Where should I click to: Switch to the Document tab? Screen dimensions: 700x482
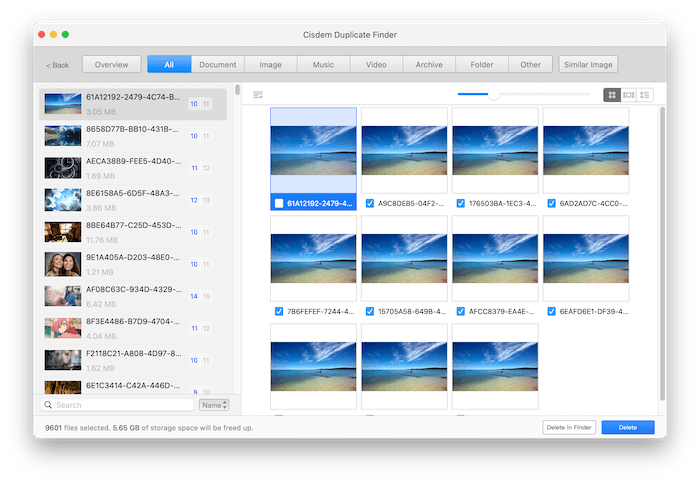tap(217, 65)
